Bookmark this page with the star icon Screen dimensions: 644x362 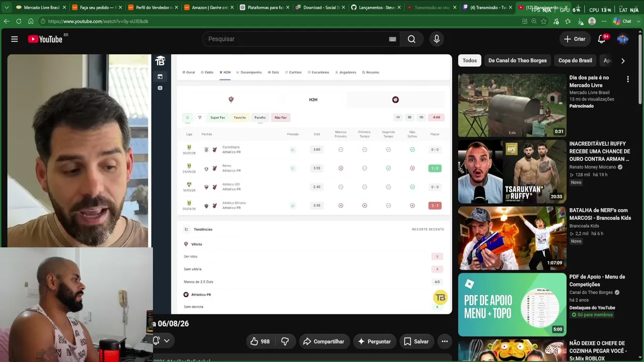tap(544, 21)
